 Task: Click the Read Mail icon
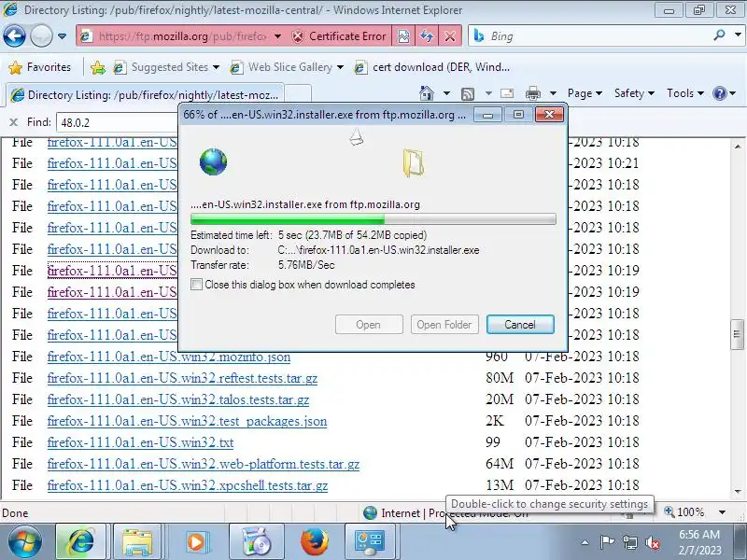(x=507, y=93)
